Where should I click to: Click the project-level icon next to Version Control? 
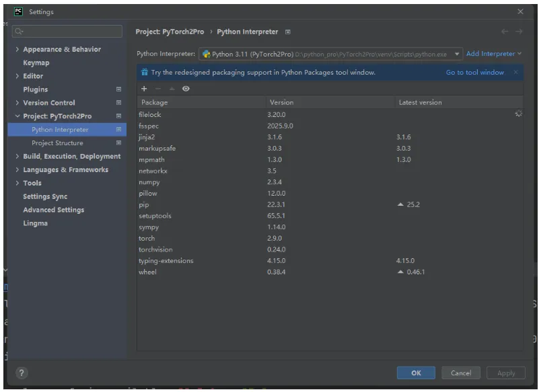pyautogui.click(x=118, y=103)
